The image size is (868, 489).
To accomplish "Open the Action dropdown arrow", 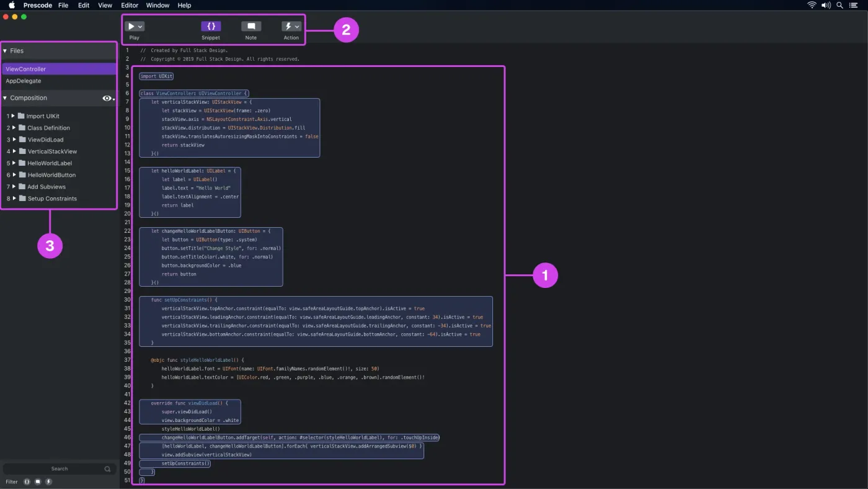I will tap(297, 27).
